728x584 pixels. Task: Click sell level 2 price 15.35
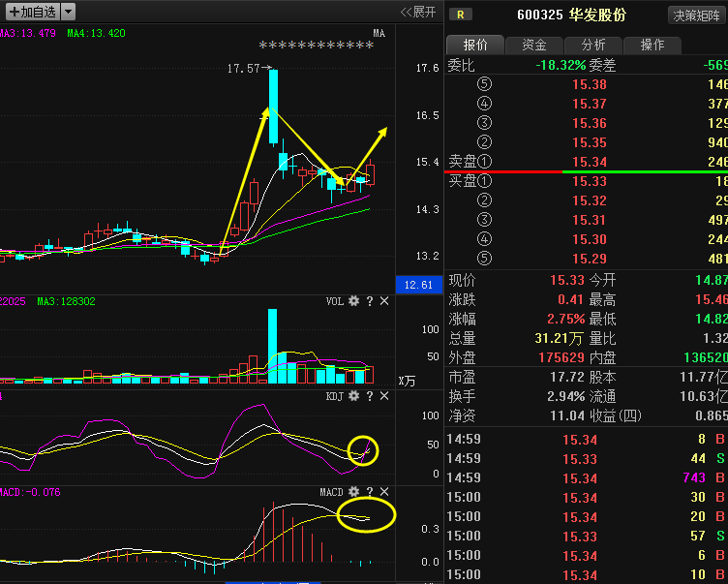click(x=590, y=142)
